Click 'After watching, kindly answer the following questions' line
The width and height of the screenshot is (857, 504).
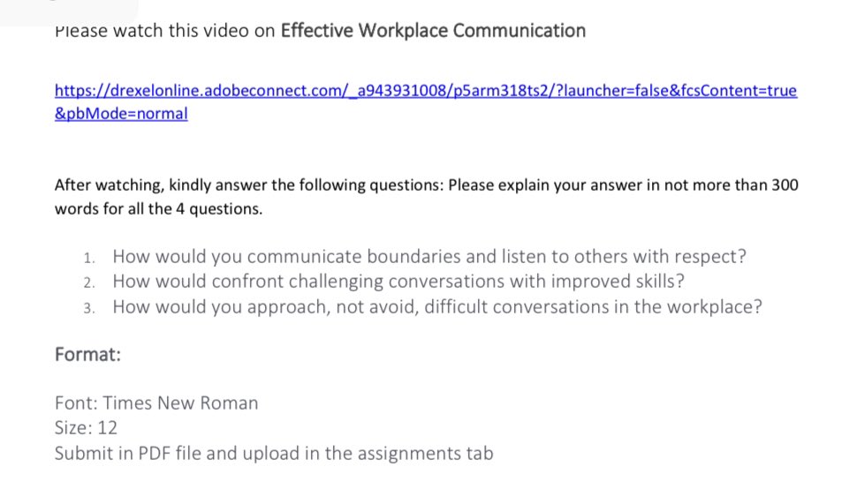click(427, 185)
